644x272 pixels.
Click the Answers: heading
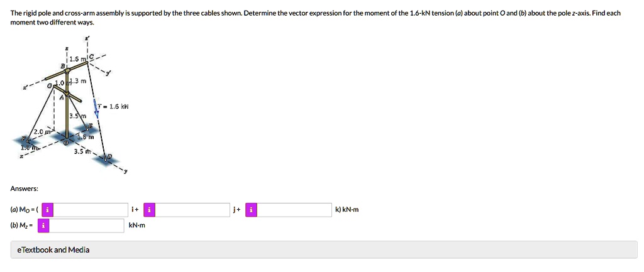point(25,188)
